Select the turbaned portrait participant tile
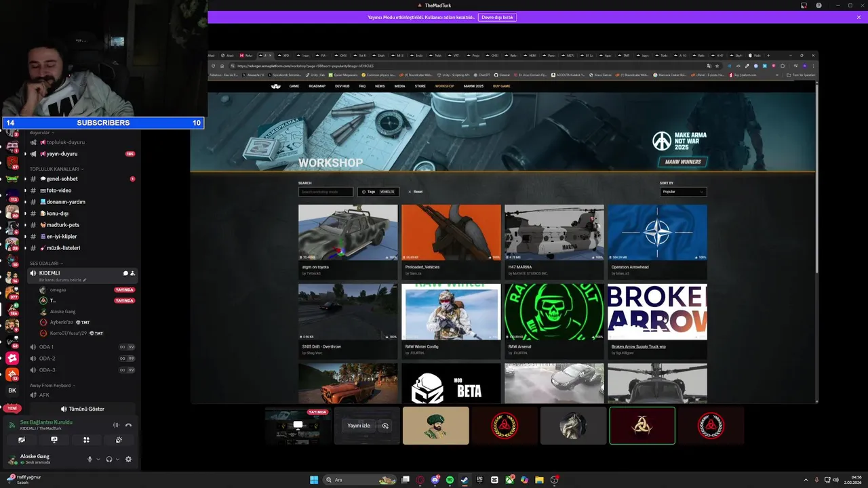 pyautogui.click(x=435, y=426)
